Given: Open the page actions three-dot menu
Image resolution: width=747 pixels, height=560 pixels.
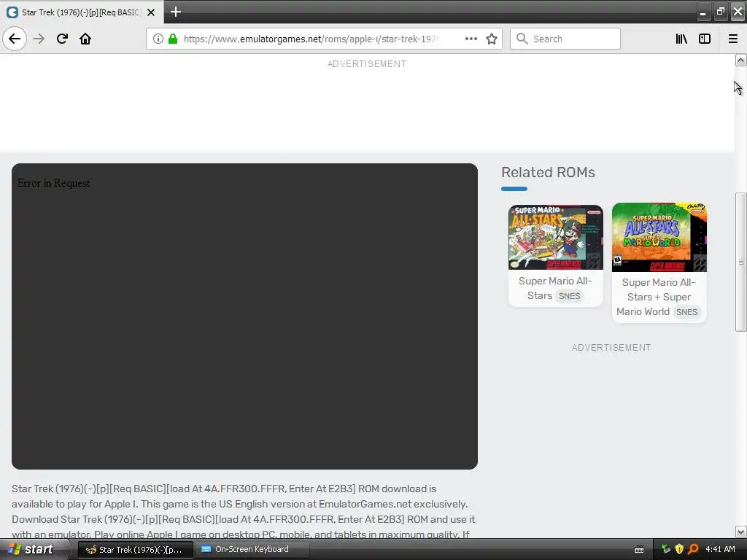Looking at the screenshot, I should 471,39.
